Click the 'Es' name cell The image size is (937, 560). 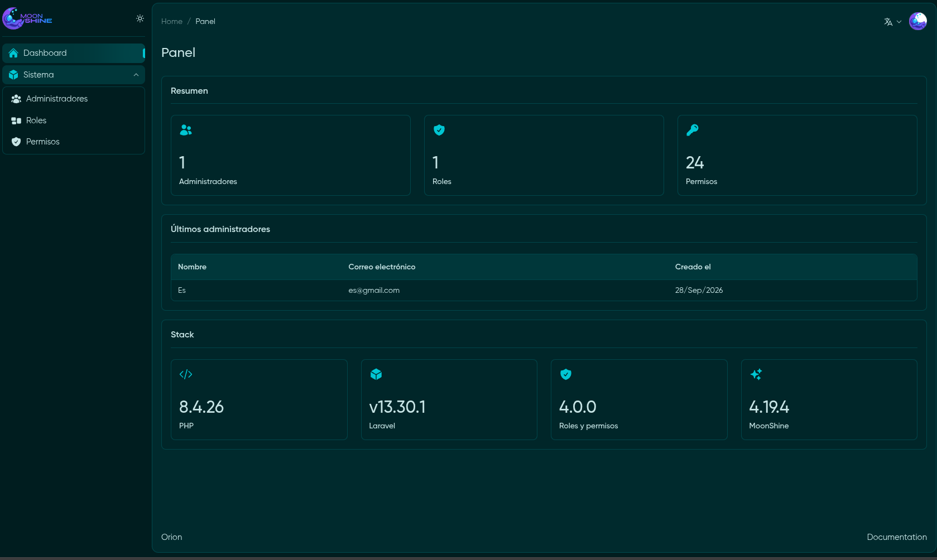182,290
